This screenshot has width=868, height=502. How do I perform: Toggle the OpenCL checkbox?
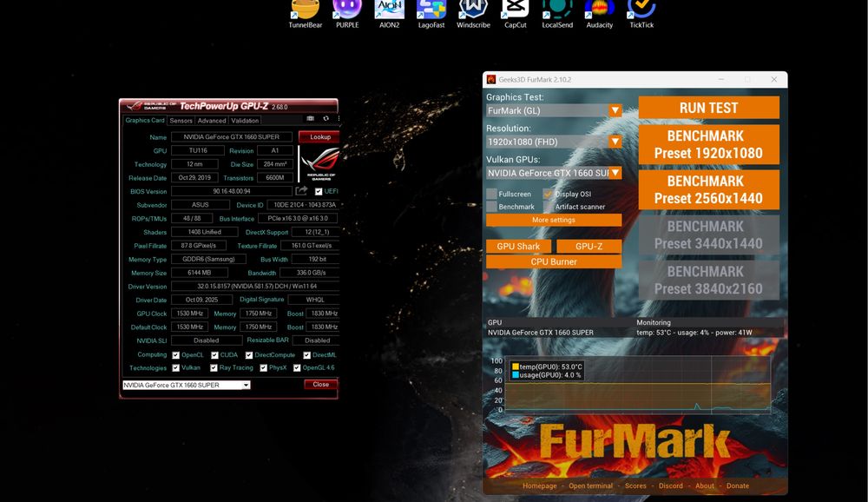pyautogui.click(x=175, y=355)
